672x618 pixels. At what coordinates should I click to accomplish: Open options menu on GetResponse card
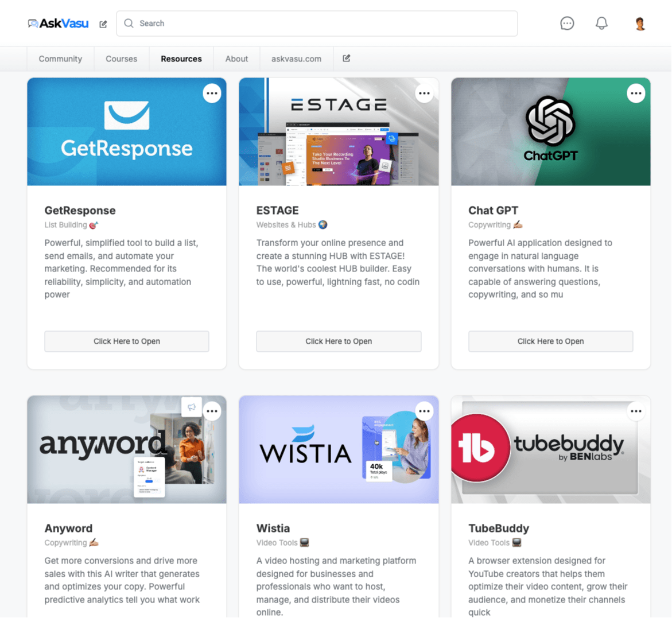click(x=212, y=93)
